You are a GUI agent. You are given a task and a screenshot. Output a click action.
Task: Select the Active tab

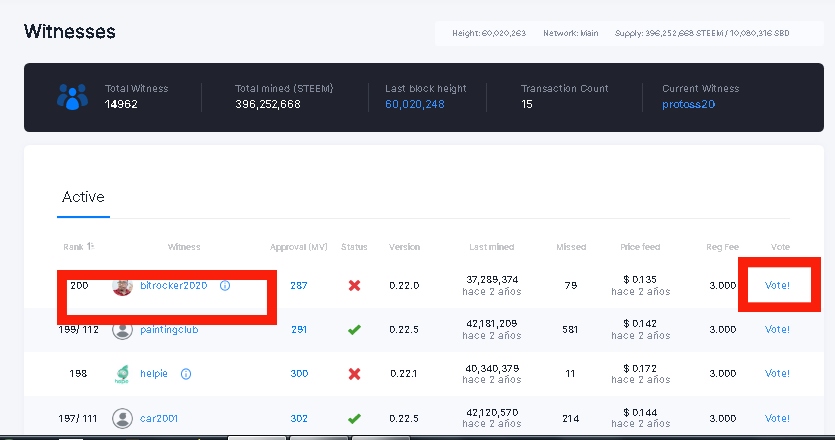coord(83,197)
